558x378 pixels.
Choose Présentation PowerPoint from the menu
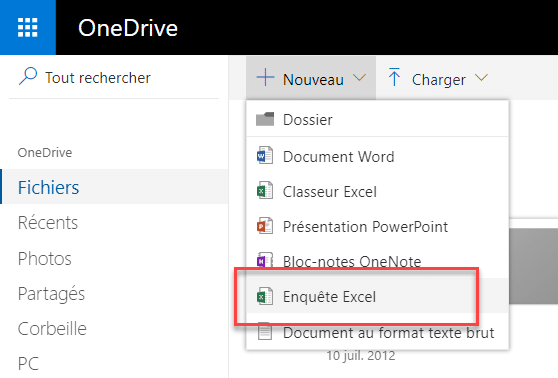click(378, 226)
